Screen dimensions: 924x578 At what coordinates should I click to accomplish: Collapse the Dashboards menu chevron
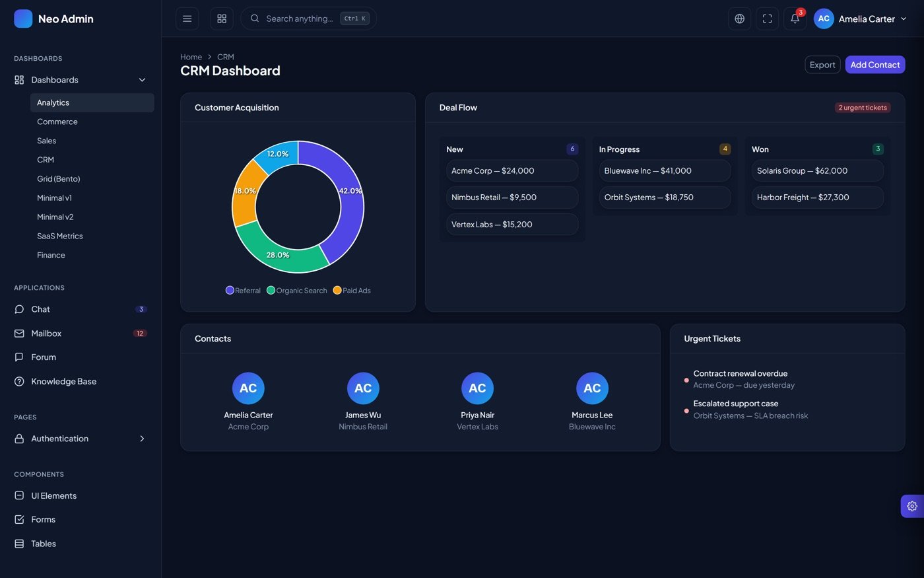pos(142,80)
